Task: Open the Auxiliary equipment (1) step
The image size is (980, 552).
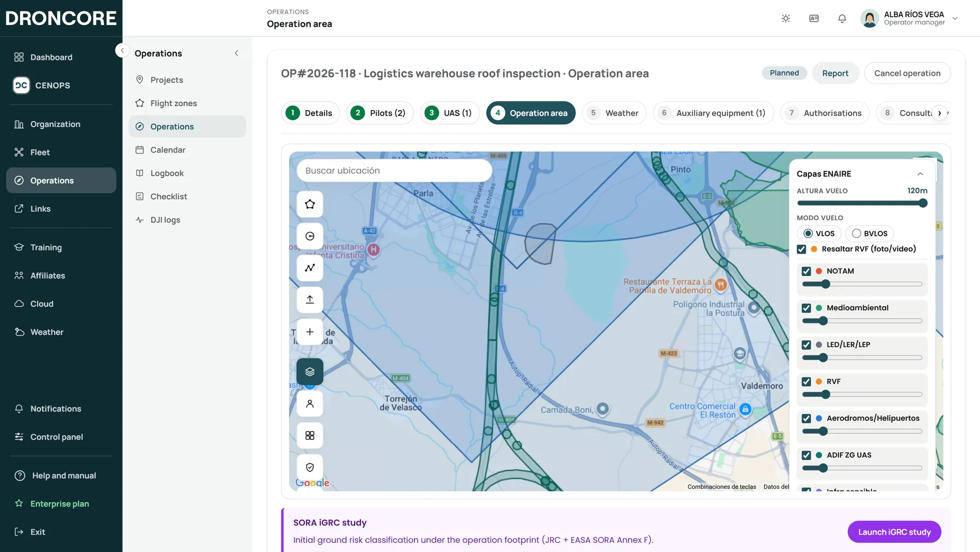Action: click(x=713, y=113)
